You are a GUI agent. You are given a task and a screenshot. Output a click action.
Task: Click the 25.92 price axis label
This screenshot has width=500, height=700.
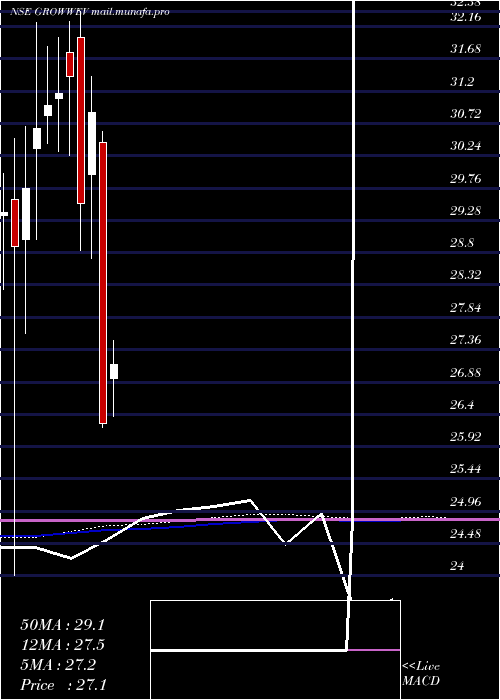(x=466, y=438)
